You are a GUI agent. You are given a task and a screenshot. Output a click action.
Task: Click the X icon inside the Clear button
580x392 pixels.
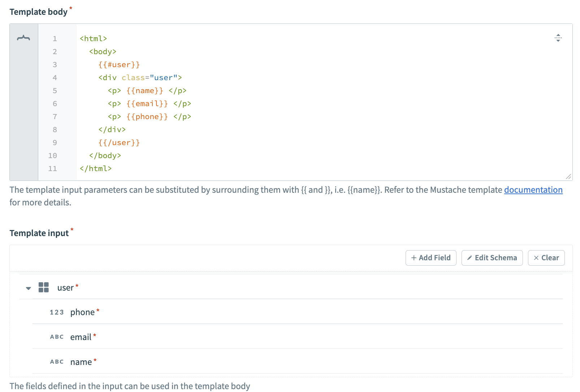(537, 258)
